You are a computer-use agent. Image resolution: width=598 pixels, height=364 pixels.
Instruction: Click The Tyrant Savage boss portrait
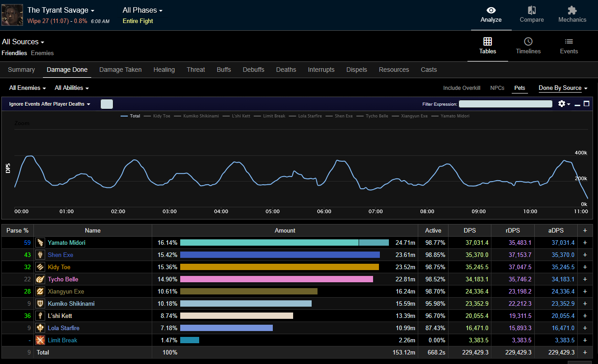[12, 15]
